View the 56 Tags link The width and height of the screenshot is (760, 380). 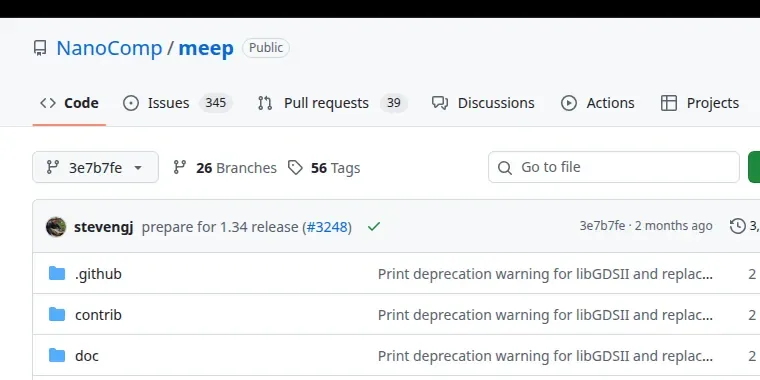324,168
